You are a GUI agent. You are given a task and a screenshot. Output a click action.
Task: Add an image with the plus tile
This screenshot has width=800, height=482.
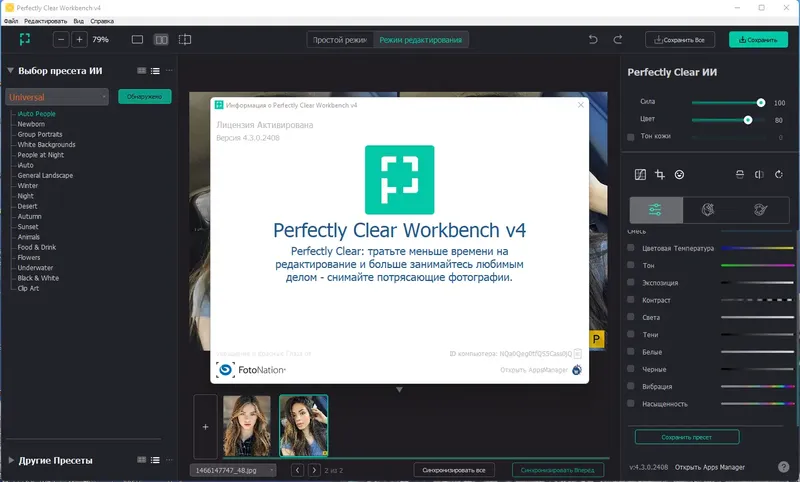(206, 426)
